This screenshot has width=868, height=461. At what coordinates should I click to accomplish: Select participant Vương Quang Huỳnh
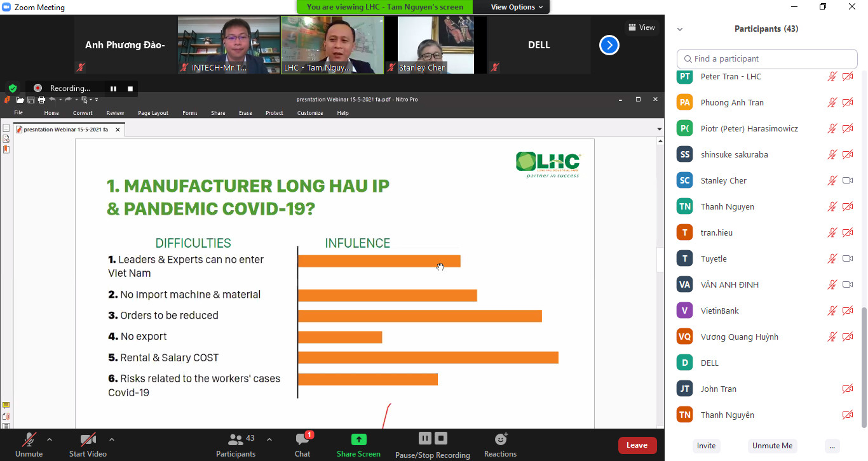coord(765,337)
